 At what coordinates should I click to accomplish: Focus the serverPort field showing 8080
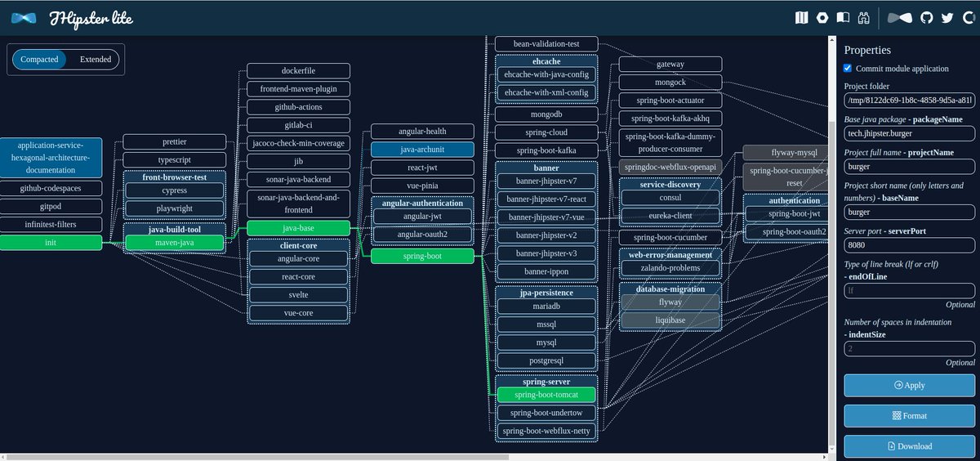point(909,244)
